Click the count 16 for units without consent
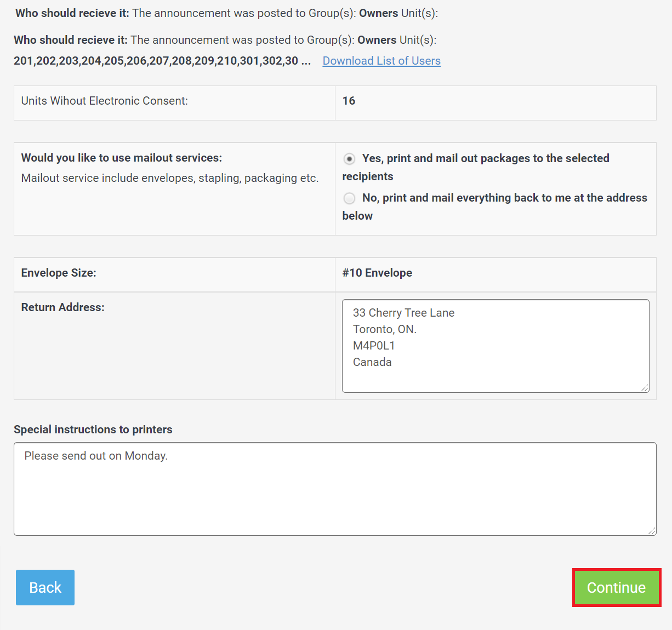This screenshot has width=672, height=630. (x=349, y=101)
